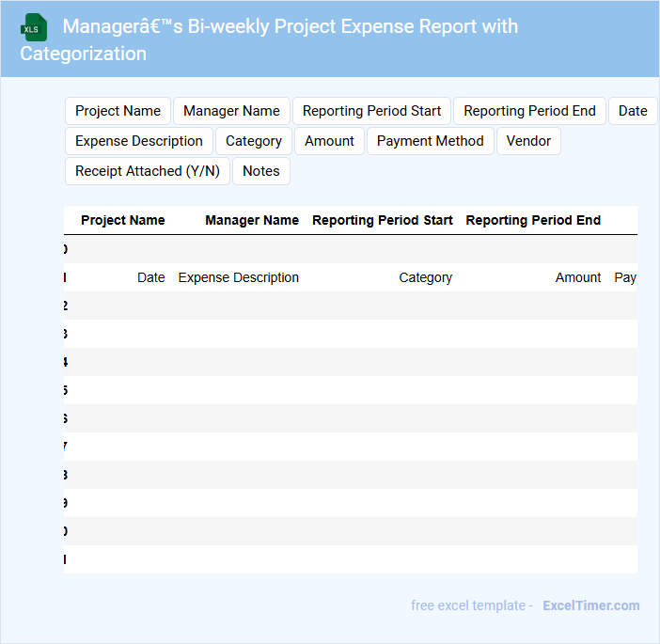The image size is (660, 644).
Task: Click the Reporting Period End tag
Action: pos(529,111)
